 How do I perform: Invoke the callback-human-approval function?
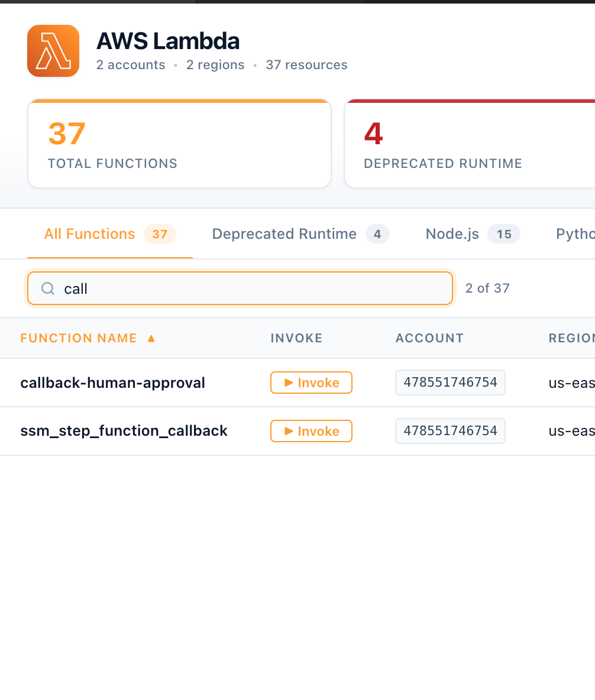point(311,383)
